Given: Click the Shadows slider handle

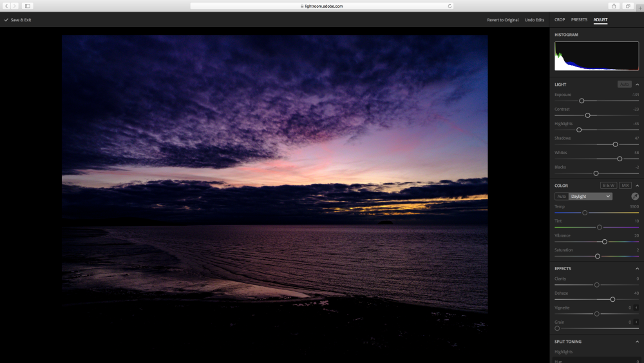Looking at the screenshot, I should point(615,144).
